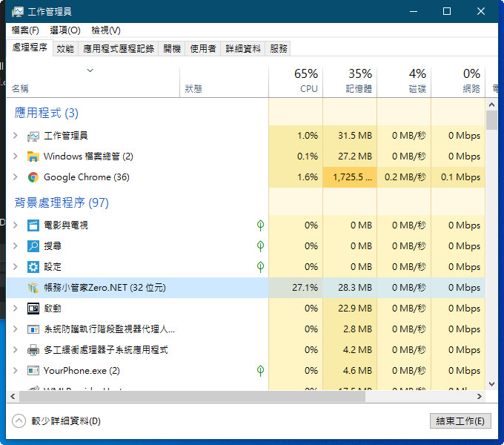Screen dimensions: 504x445
Task: Open the 檢視(V) menu
Action: pyautogui.click(x=106, y=30)
